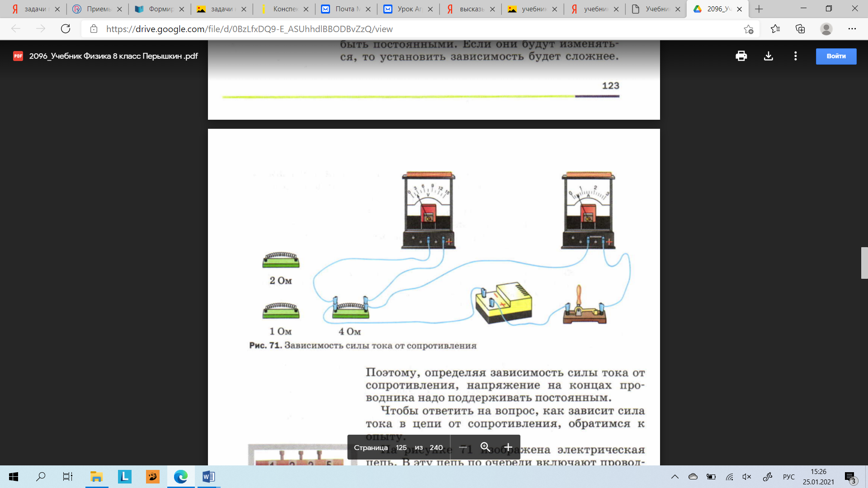868x488 pixels.
Task: Switch to the Формир tab
Action: (x=160, y=9)
